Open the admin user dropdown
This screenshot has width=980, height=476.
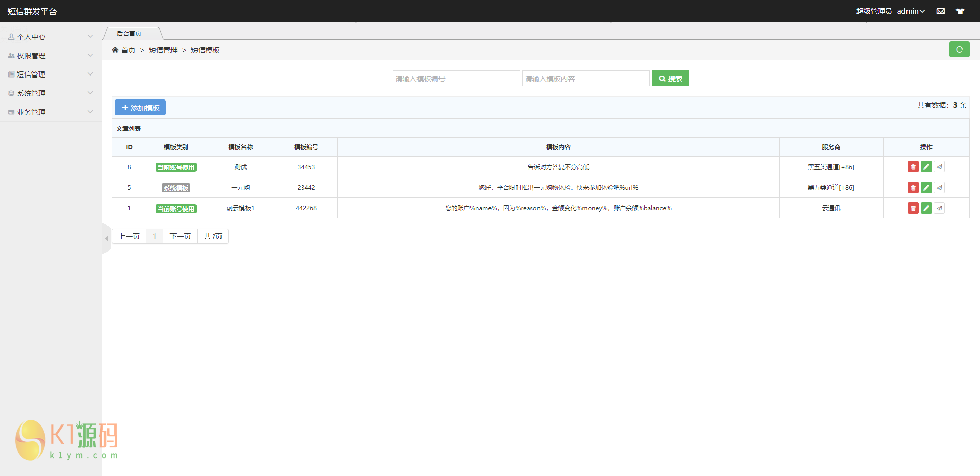click(x=911, y=11)
